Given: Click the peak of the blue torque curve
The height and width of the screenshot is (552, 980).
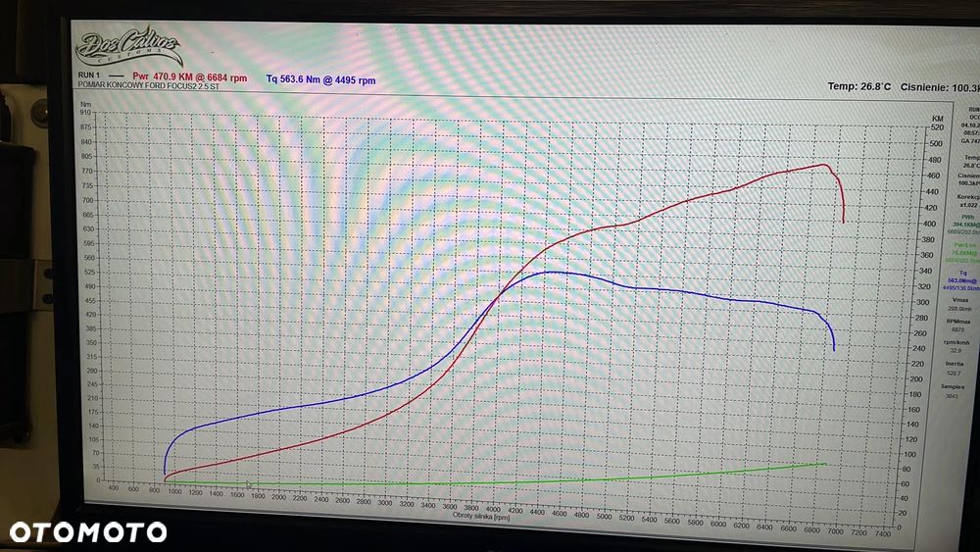Looking at the screenshot, I should 551,272.
